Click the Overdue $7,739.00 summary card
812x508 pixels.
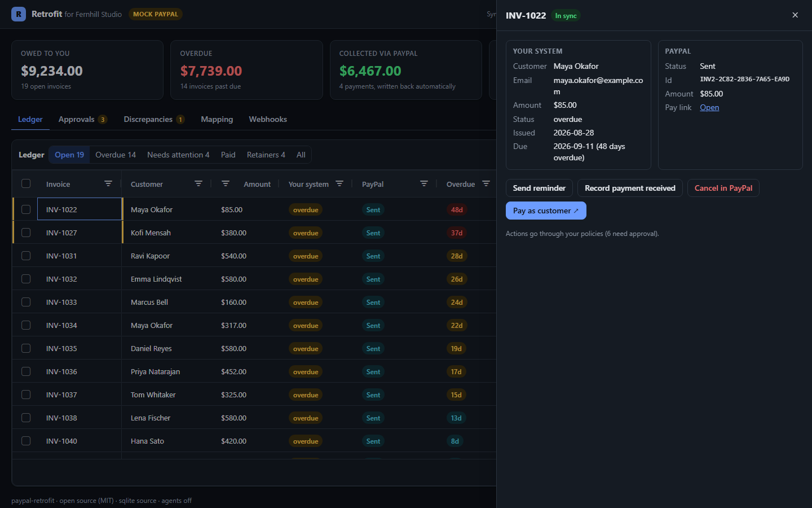(246, 70)
